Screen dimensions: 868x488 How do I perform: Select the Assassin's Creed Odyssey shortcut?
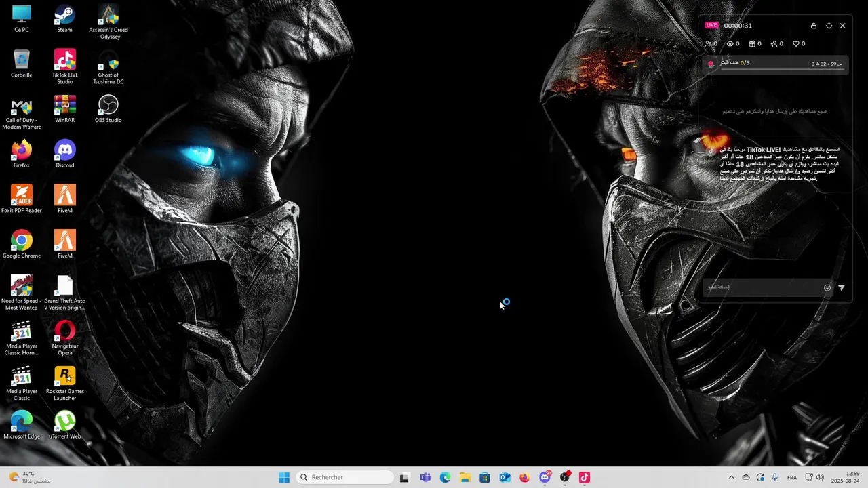coord(108,22)
